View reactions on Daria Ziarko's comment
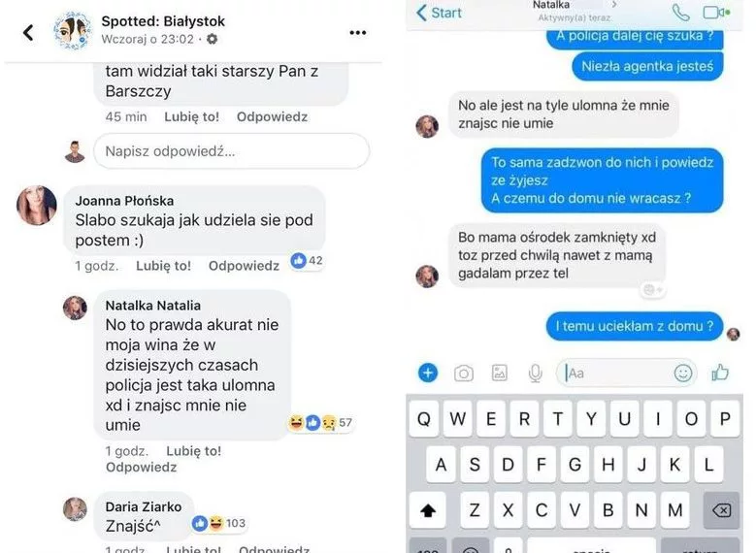 coord(219,523)
